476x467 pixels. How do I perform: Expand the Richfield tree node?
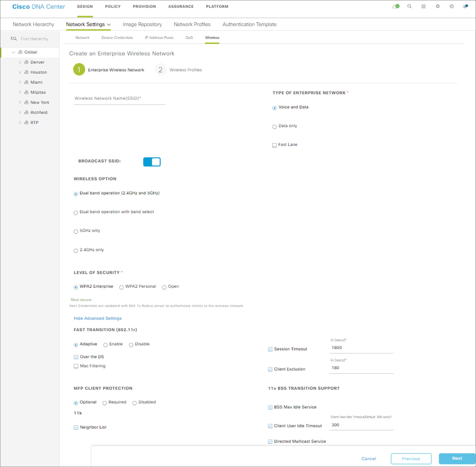point(20,113)
